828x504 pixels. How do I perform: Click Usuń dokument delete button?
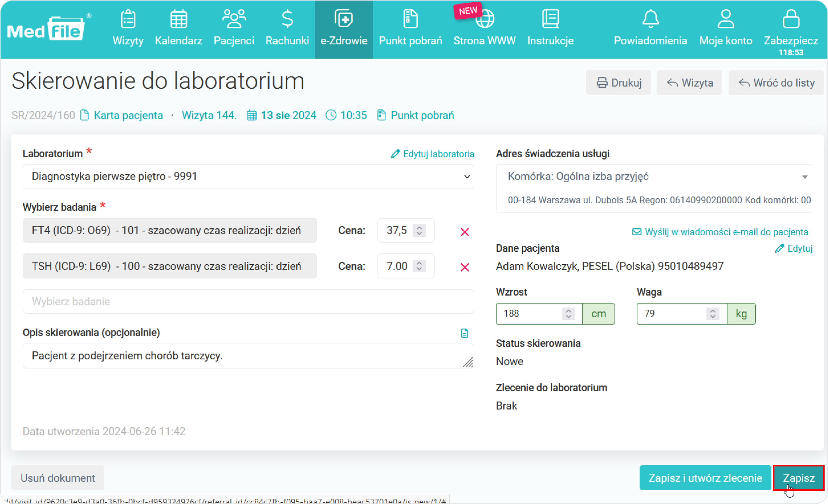point(57,478)
